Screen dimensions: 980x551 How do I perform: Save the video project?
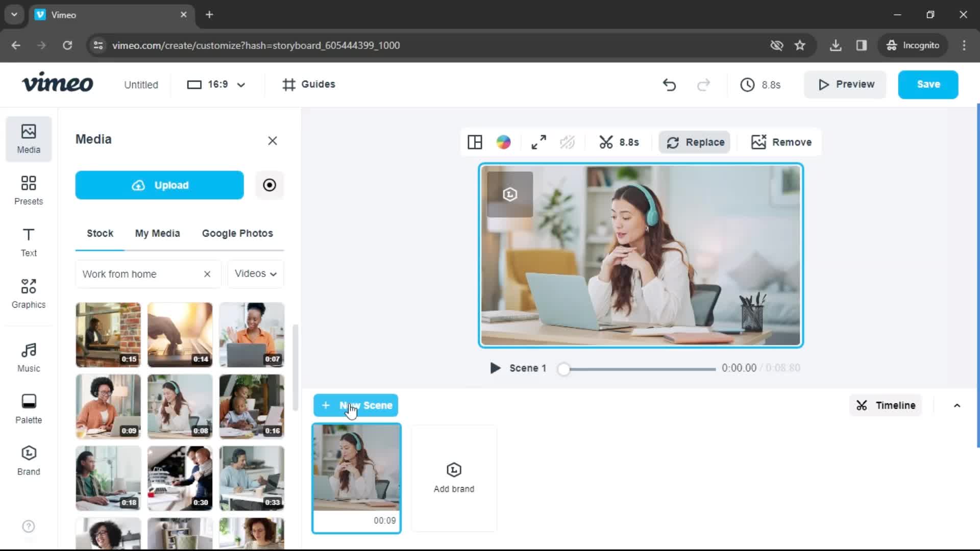pyautogui.click(x=928, y=85)
